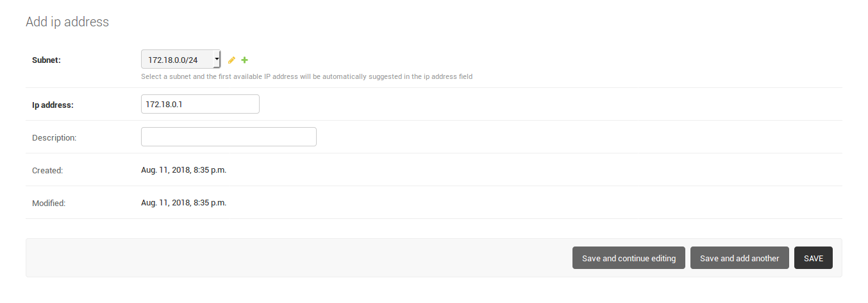
Task: Select the Modified field label
Action: tap(49, 203)
